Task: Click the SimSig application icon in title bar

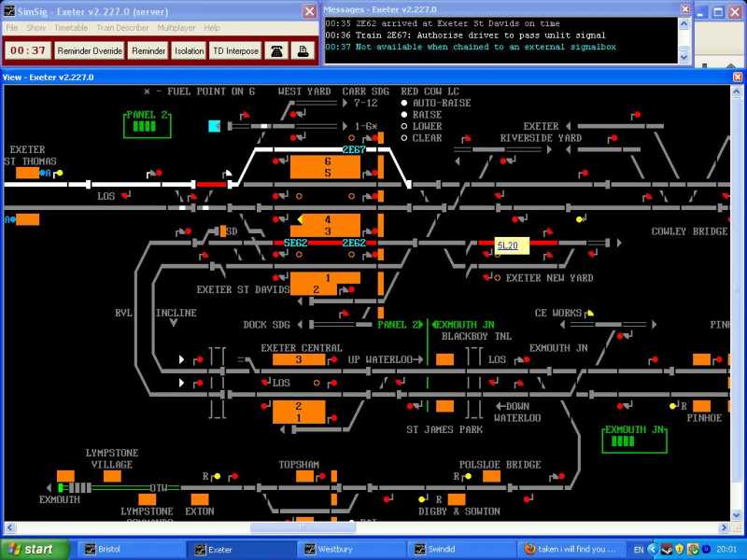Action: coord(9,11)
